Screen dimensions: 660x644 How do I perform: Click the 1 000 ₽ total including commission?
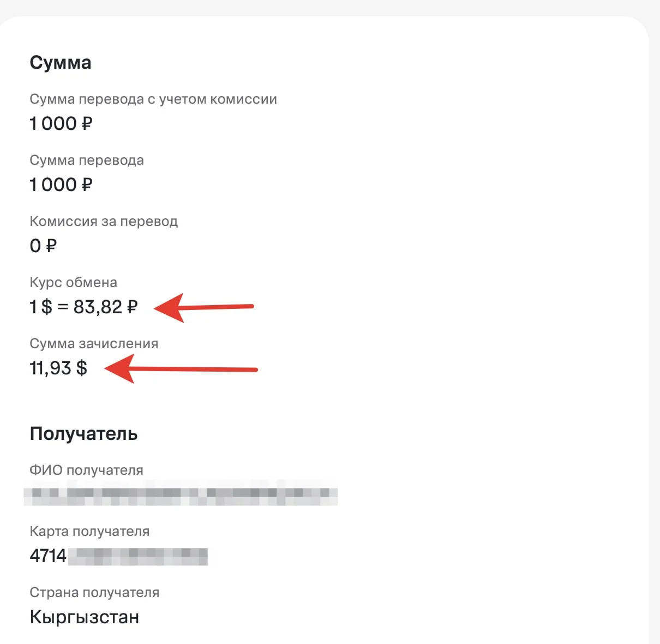(x=61, y=124)
